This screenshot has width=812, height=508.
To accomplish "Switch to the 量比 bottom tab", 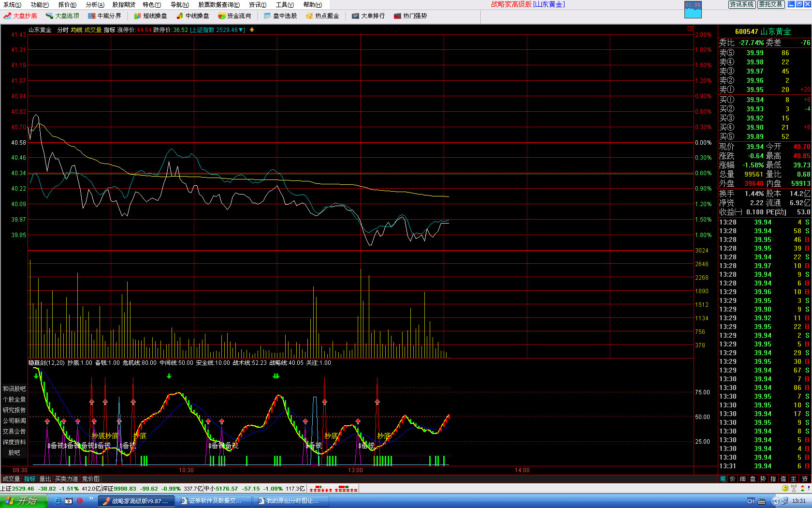I will click(x=45, y=479).
